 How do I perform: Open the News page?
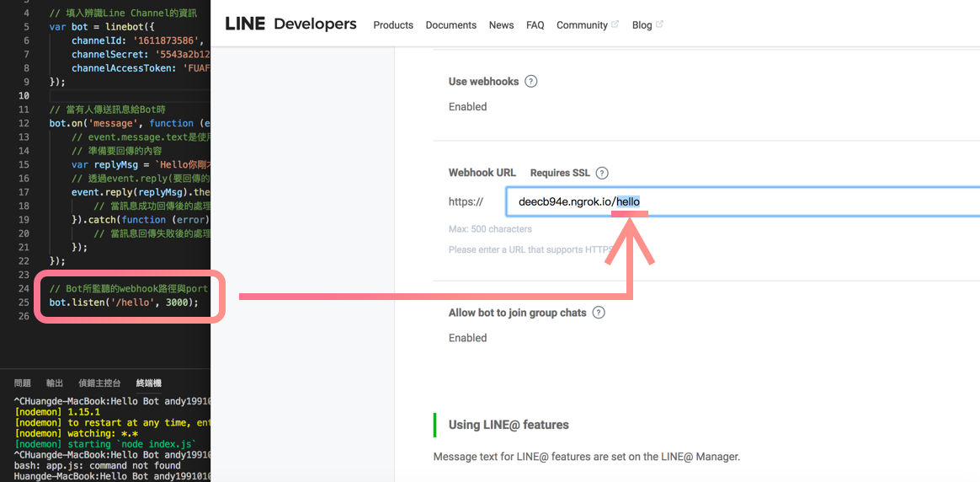[501, 25]
